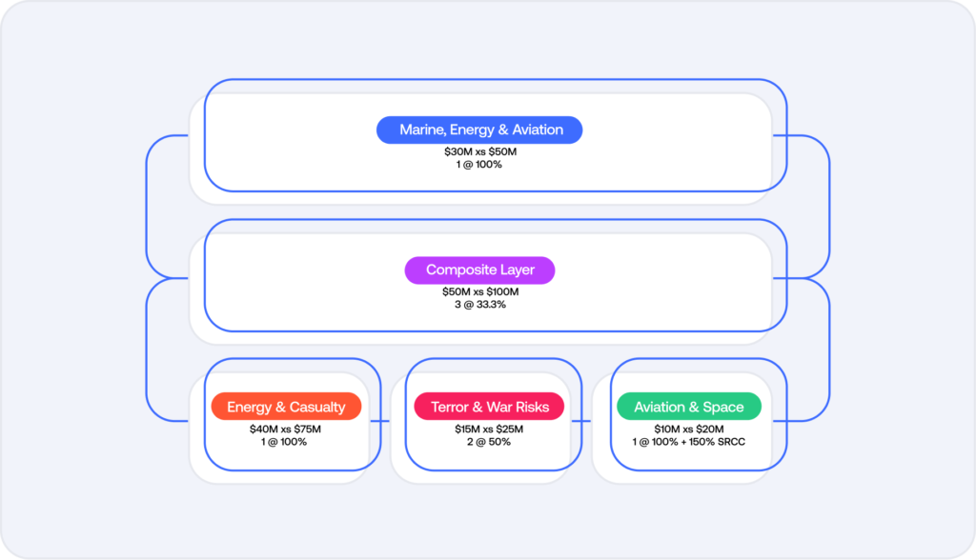Click the "$10M xs $20M" amount

pos(689,429)
